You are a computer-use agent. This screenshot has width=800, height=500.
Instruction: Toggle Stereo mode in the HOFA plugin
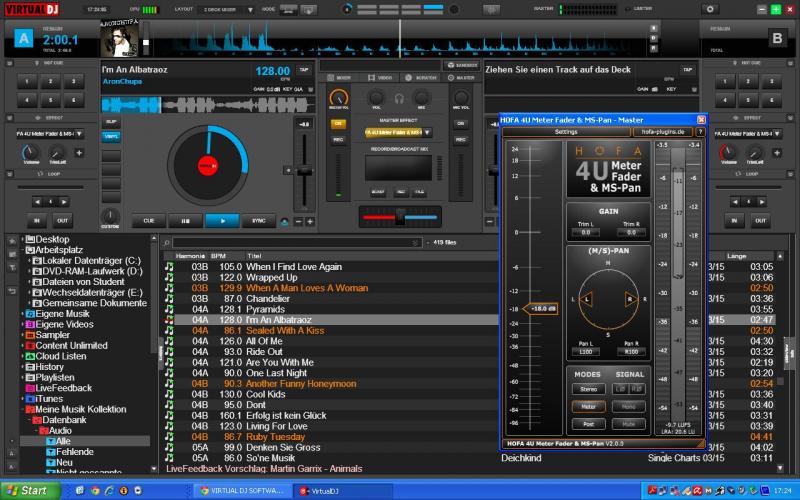click(588, 388)
